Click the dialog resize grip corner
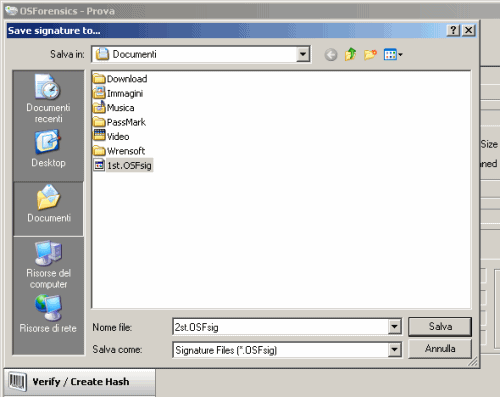The height and width of the screenshot is (397, 500). [x=473, y=362]
